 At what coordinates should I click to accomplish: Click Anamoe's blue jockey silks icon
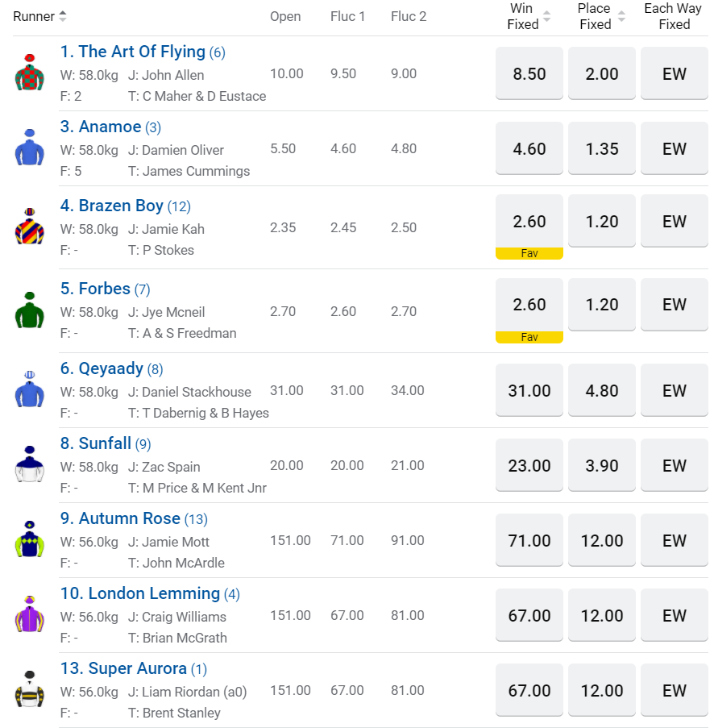coord(30,148)
